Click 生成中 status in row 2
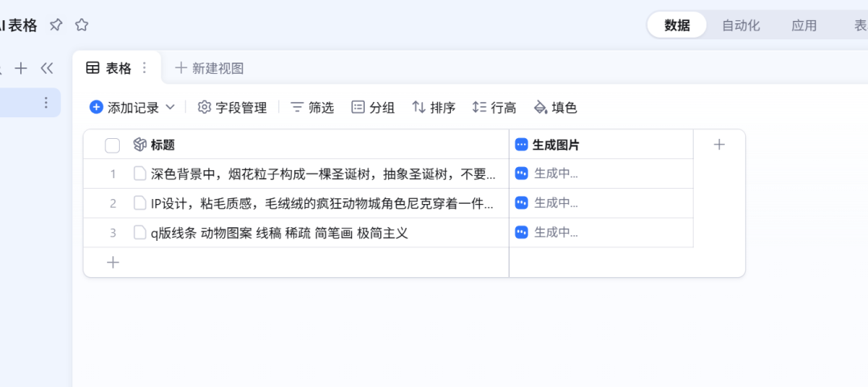Screen dimensions: 868x387 556,203
